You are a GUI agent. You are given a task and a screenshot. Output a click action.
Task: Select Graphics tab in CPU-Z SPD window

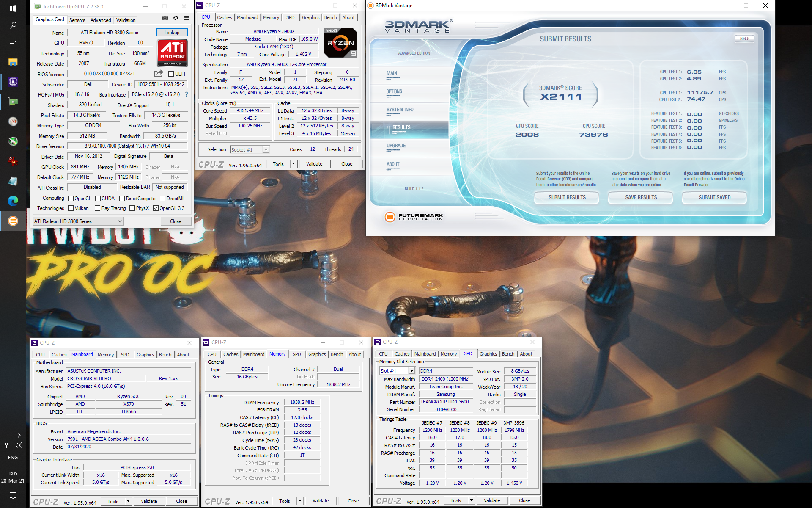488,354
